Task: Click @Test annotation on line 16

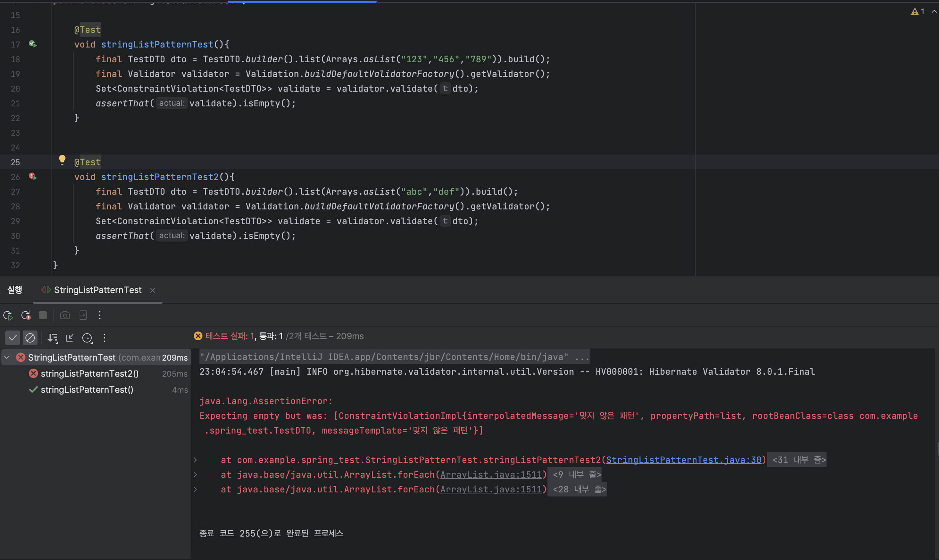Action: click(88, 30)
